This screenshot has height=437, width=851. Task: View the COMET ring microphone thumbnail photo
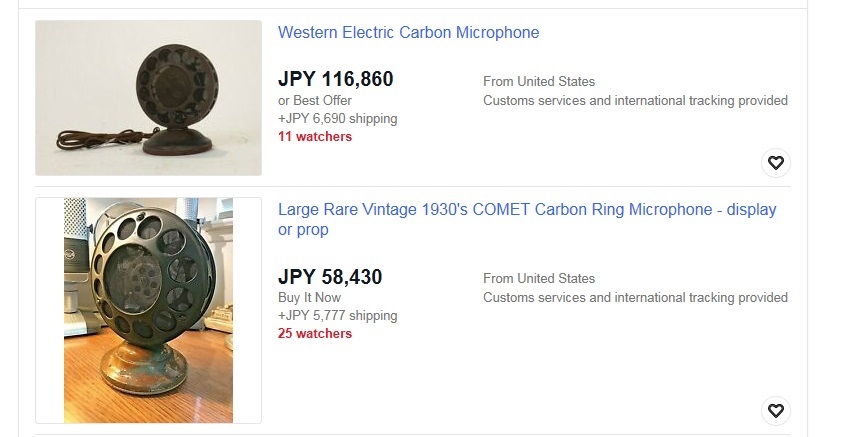tap(148, 311)
